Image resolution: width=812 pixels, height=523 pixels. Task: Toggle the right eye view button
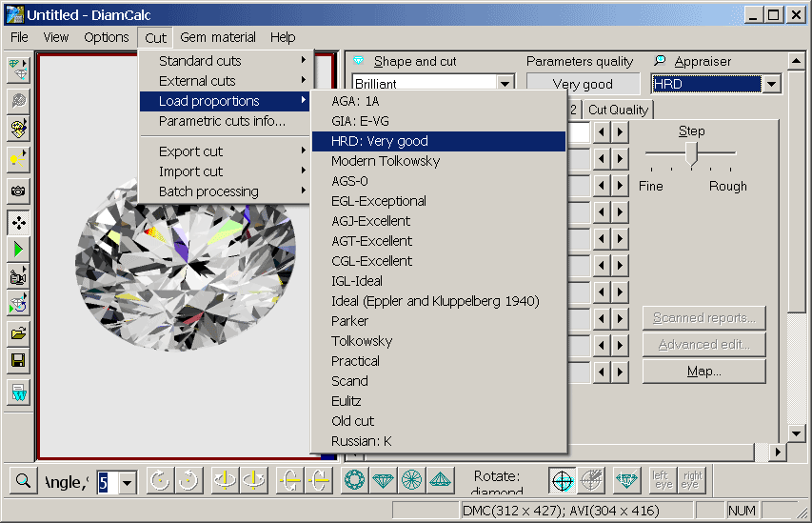[692, 481]
